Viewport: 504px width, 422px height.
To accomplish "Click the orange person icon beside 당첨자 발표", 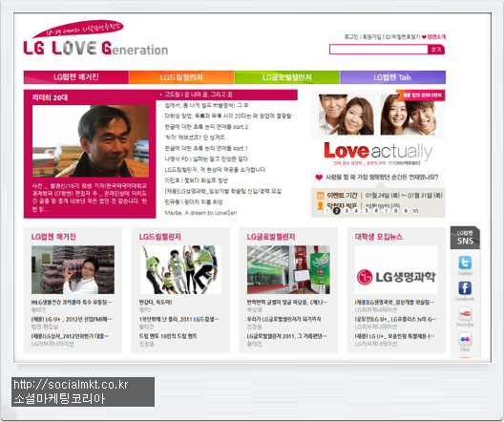I will [x=320, y=205].
